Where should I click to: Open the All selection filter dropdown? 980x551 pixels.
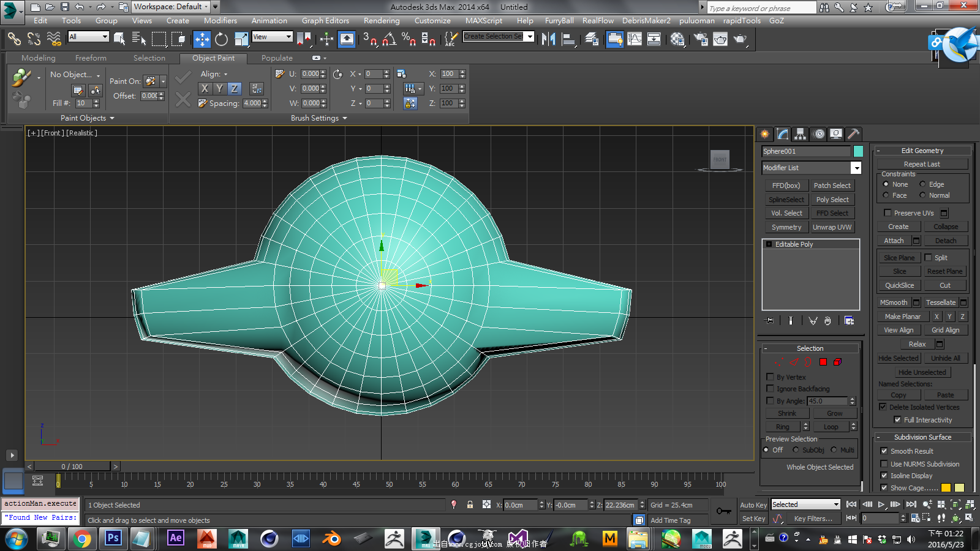tap(88, 37)
